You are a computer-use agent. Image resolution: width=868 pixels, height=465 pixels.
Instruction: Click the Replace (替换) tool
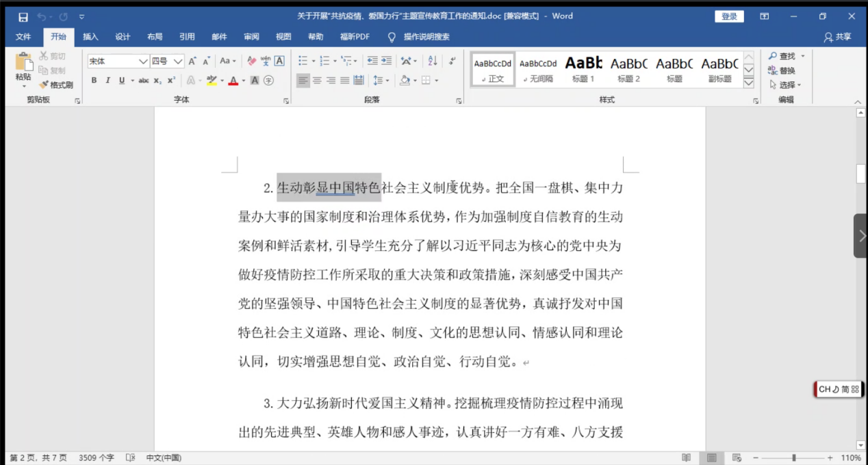coord(782,70)
